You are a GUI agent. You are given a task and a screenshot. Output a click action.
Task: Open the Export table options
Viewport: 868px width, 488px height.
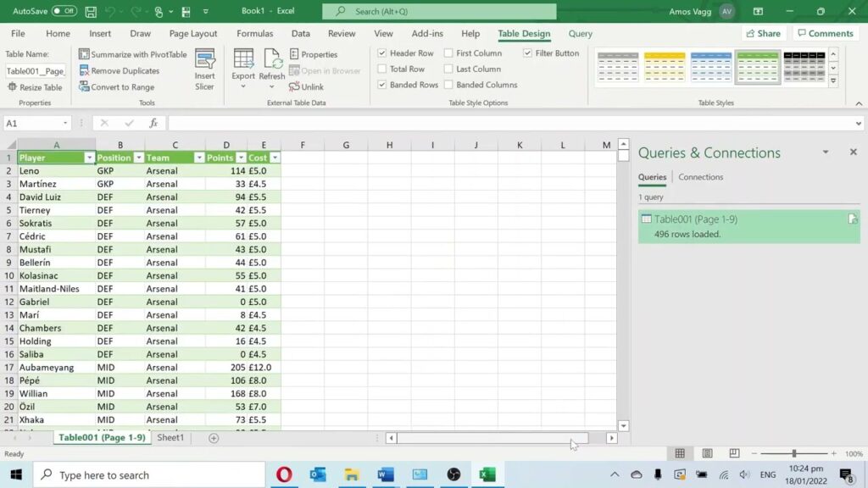pyautogui.click(x=243, y=69)
